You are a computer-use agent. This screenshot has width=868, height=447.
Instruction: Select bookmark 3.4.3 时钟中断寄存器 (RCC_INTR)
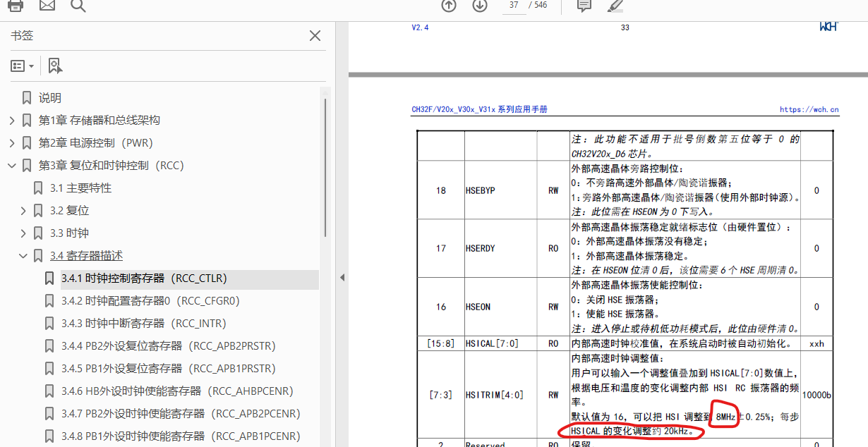click(143, 323)
